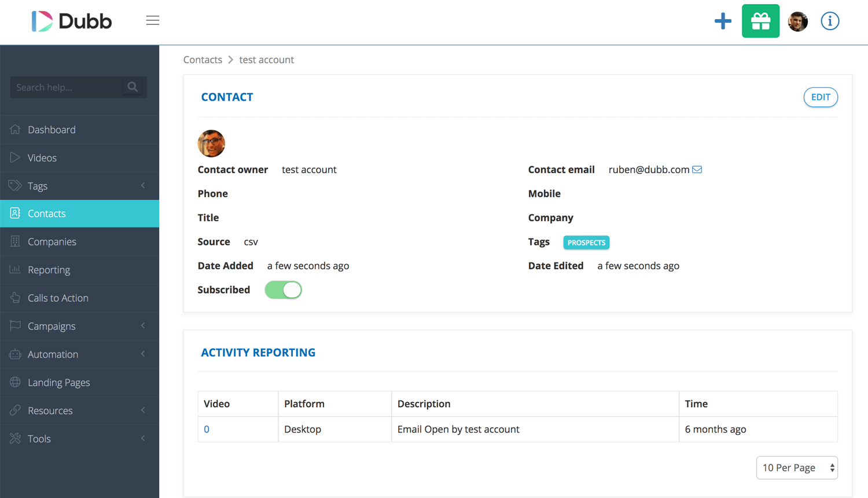Click the ruben@dubb.com email address
This screenshot has height=498, width=868.
[x=649, y=170]
